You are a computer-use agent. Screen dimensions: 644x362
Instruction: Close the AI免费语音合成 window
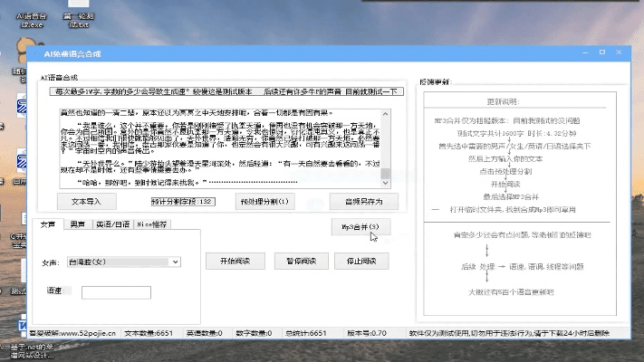pyautogui.click(x=619, y=52)
